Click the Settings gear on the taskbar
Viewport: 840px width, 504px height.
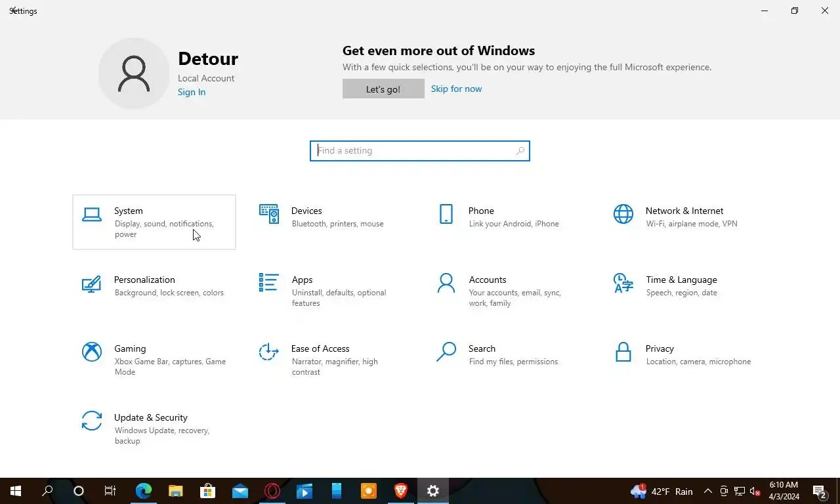coord(433,491)
